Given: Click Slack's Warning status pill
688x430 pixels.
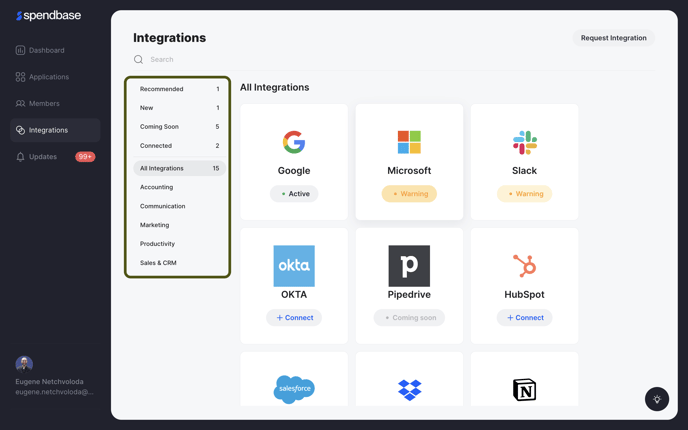Looking at the screenshot, I should 524,194.
